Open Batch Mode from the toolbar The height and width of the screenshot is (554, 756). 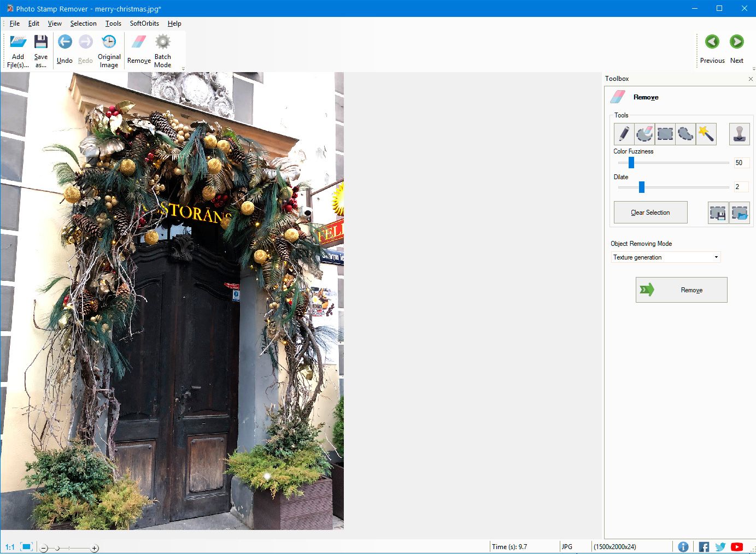[162, 48]
